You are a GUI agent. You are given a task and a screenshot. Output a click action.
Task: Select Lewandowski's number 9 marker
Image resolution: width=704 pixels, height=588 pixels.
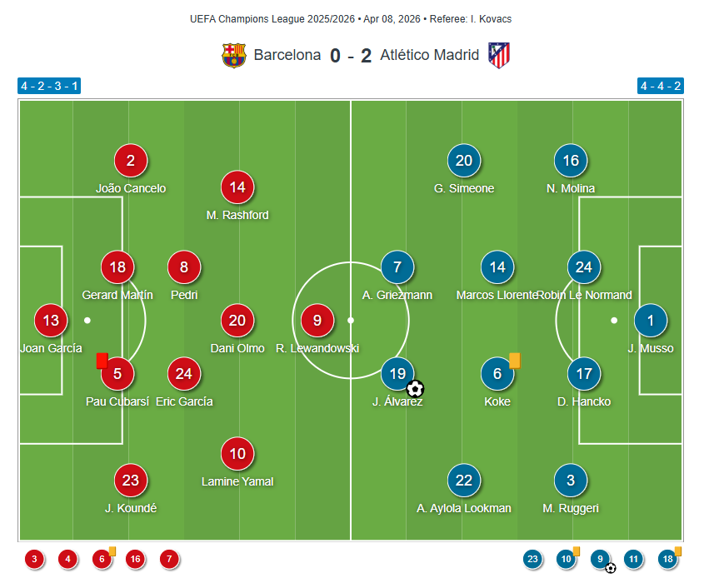pyautogui.click(x=317, y=320)
